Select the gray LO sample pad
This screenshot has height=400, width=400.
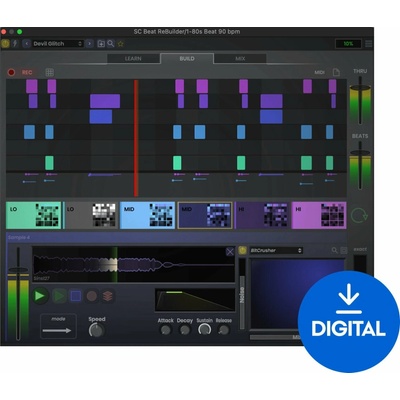pos(91,215)
